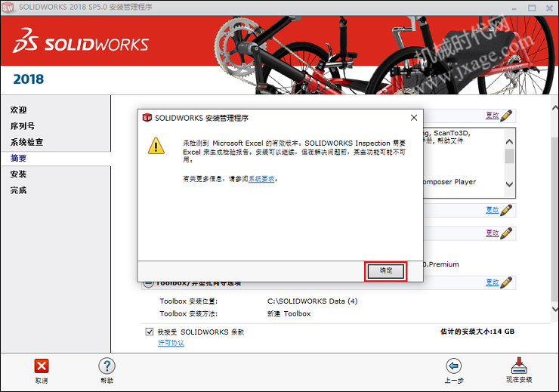This screenshot has height=392, width=559.
Task: Click the products list scrollbar thumb
Action: [509, 156]
